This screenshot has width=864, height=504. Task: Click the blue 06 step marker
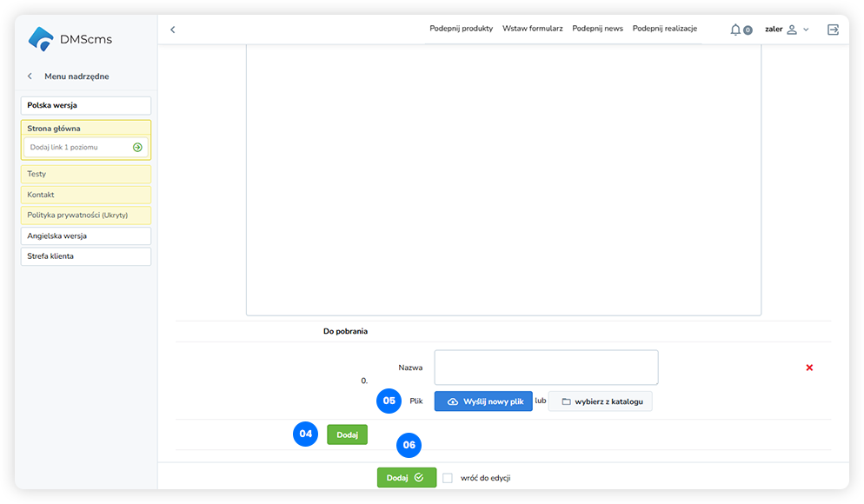409,445
